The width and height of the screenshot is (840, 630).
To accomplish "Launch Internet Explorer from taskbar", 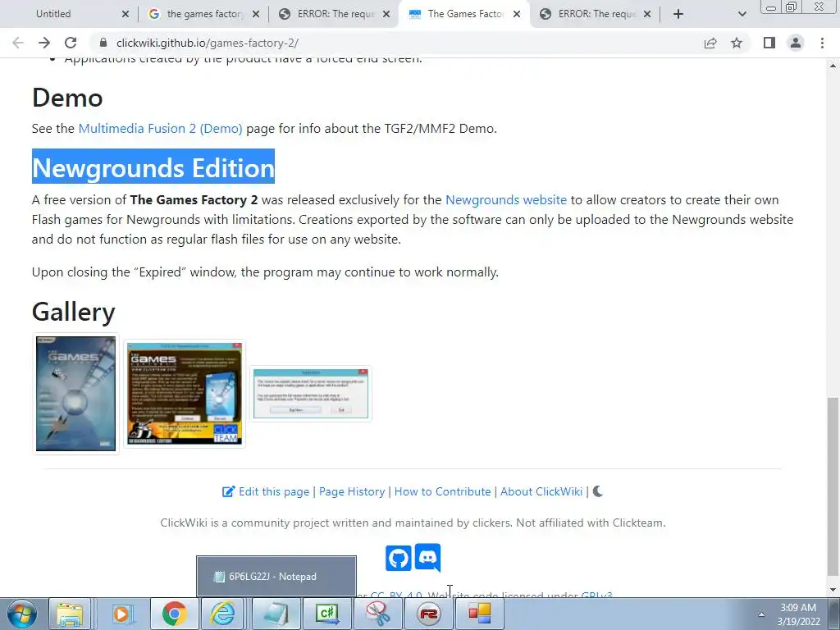I will pyautogui.click(x=223, y=614).
